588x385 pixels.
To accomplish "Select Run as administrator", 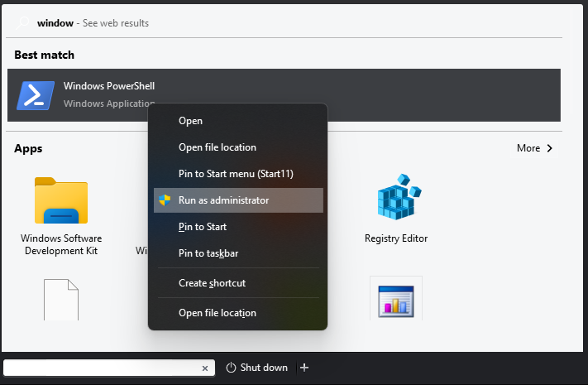I will coord(237,200).
